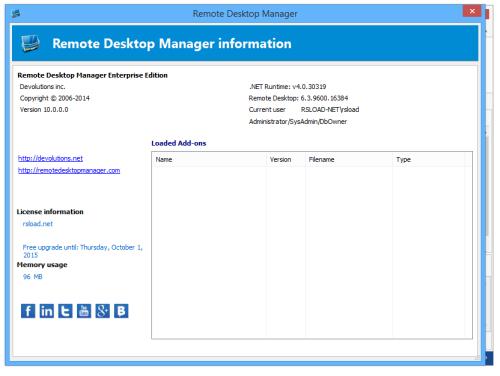Image resolution: width=500 pixels, height=376 pixels.
Task: Sort add-ons by Version column
Action: 286,159
